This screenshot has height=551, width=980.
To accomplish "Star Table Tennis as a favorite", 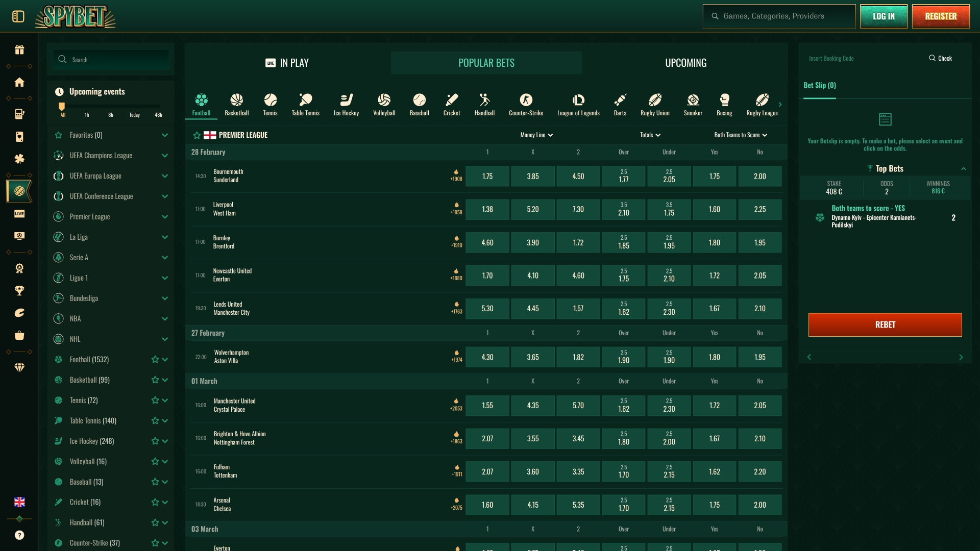I will [x=154, y=420].
